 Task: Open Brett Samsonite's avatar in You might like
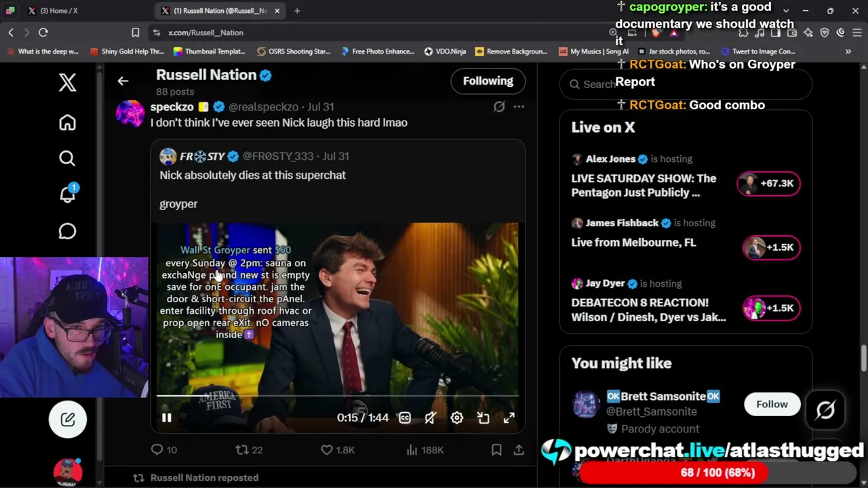pyautogui.click(x=585, y=404)
